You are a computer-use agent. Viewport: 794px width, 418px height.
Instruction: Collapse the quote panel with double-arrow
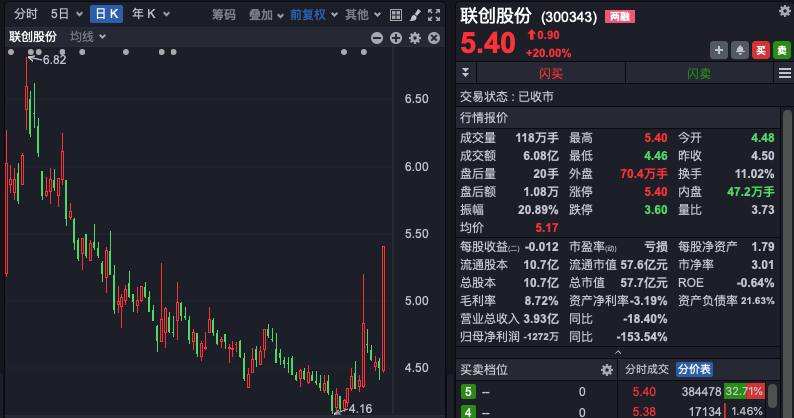tap(465, 74)
